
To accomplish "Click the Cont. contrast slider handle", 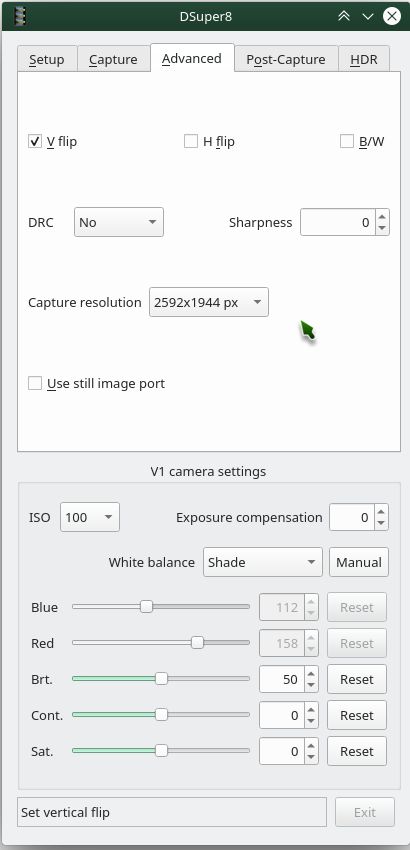I will 161,715.
